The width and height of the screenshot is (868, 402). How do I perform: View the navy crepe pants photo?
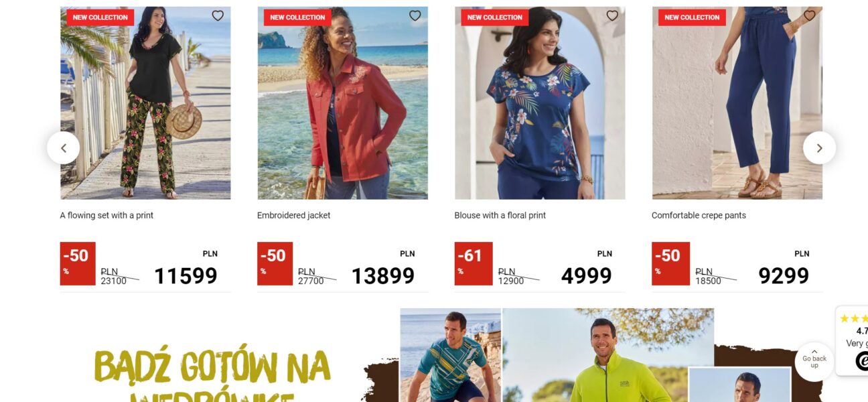[737, 103]
